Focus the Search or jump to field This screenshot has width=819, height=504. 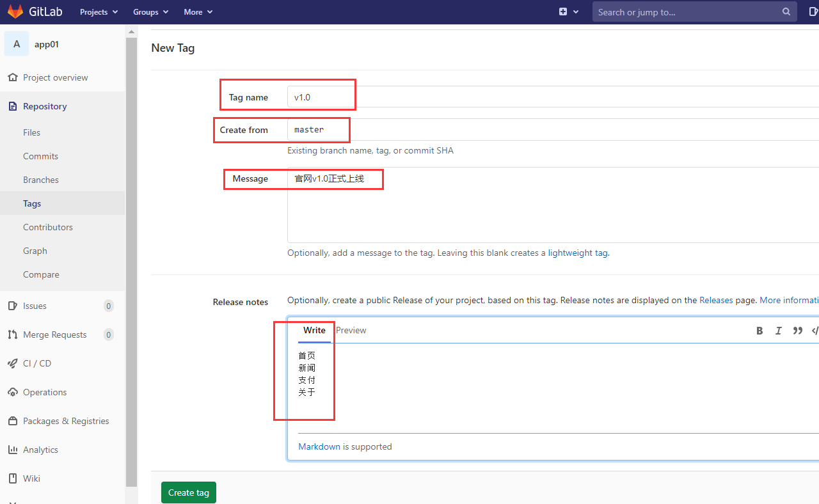tap(694, 12)
